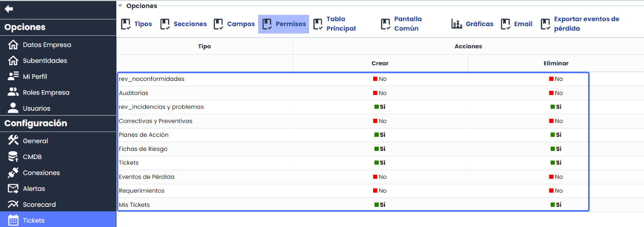Go to Usuarios in the sidebar
Image resolution: width=644 pixels, height=227 pixels.
[36, 108]
